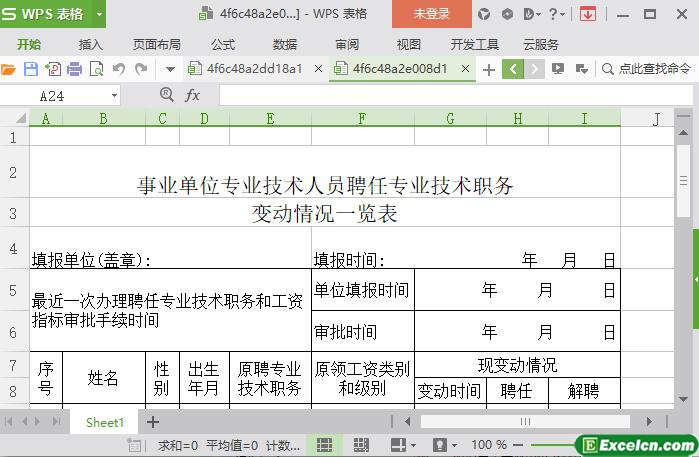699x457 pixels.
Task: Add a new sheet with plus icon
Action: coord(153,422)
